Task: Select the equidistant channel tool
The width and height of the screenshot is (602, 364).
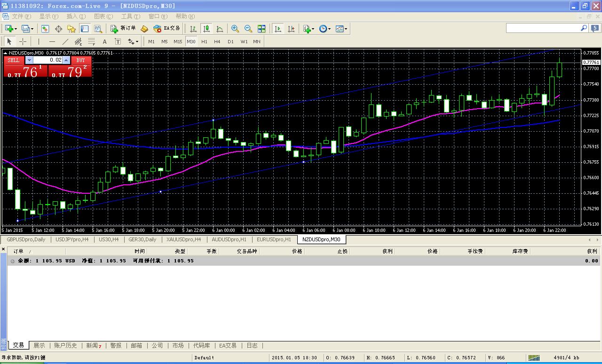Action: (x=79, y=41)
